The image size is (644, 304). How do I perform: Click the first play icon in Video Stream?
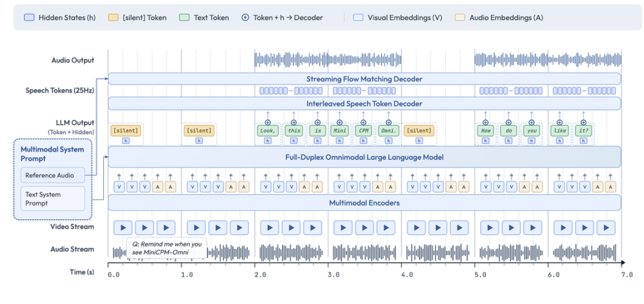pos(123,228)
